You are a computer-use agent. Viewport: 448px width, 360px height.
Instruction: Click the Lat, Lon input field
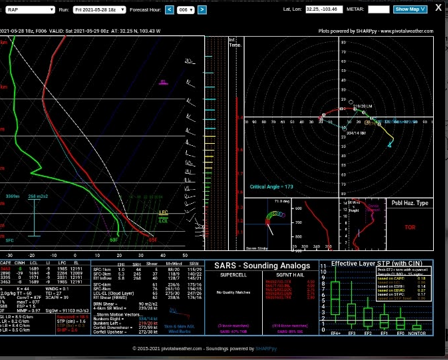pyautogui.click(x=324, y=9)
